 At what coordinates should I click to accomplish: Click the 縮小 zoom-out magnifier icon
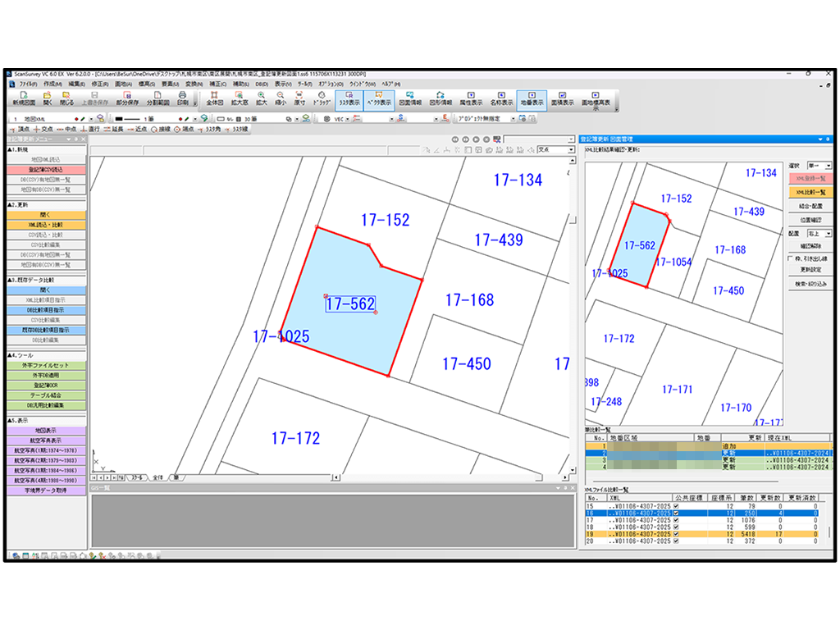281,98
